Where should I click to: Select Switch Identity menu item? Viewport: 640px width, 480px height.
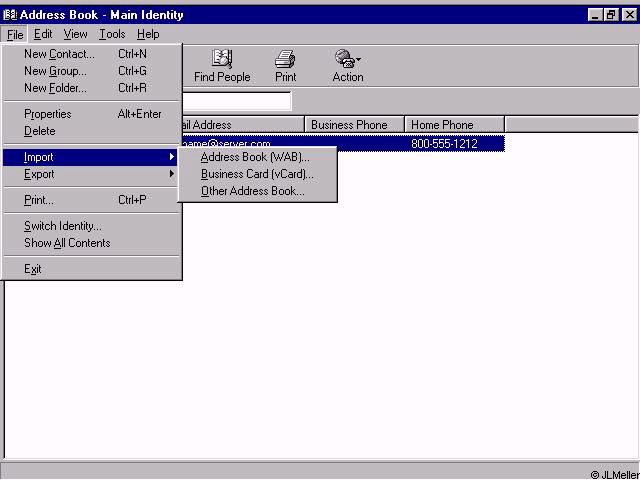point(63,226)
